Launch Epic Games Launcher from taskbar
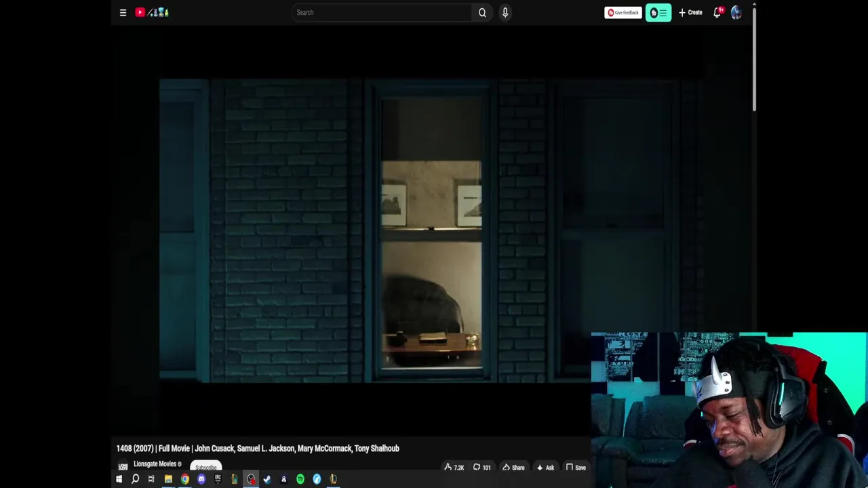This screenshot has height=488, width=868. (218, 479)
